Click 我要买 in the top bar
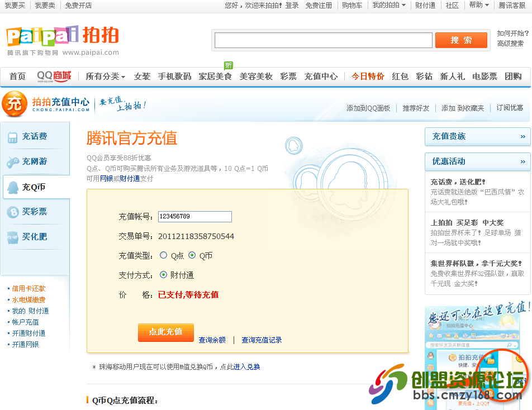This screenshot has height=410, width=532. point(15,6)
